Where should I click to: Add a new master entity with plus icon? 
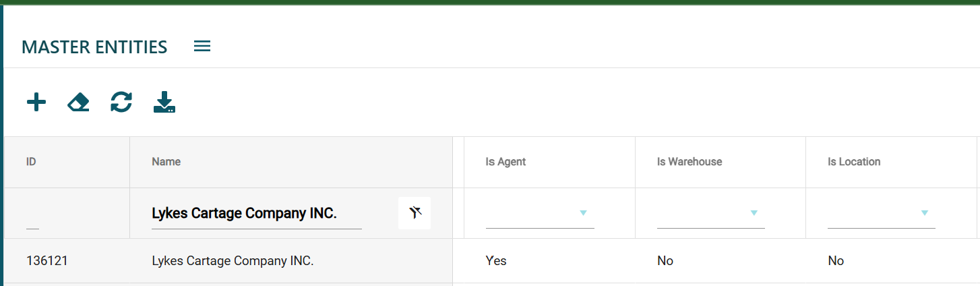pyautogui.click(x=36, y=103)
